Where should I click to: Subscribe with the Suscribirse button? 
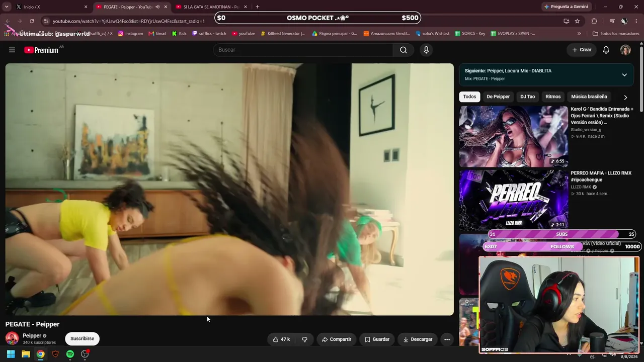[82, 339]
